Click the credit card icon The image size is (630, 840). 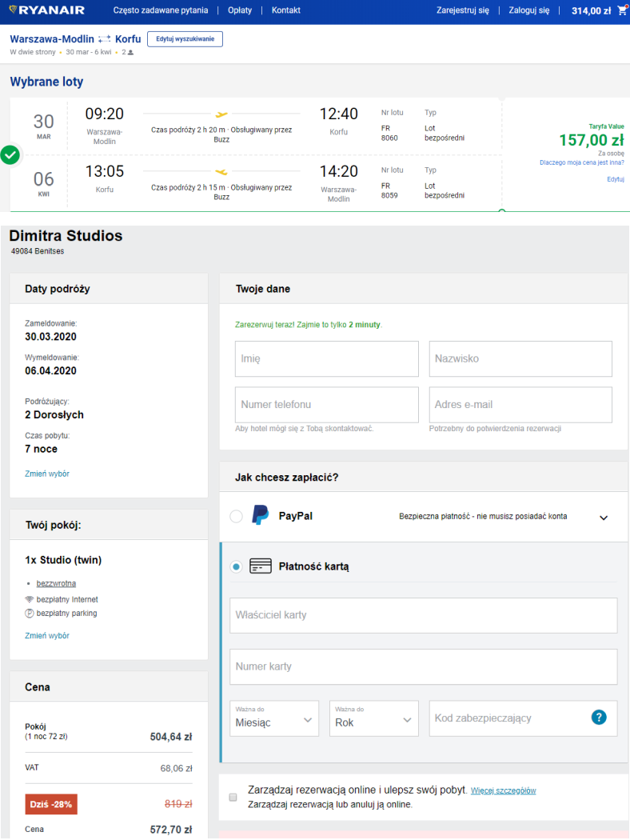(x=261, y=566)
